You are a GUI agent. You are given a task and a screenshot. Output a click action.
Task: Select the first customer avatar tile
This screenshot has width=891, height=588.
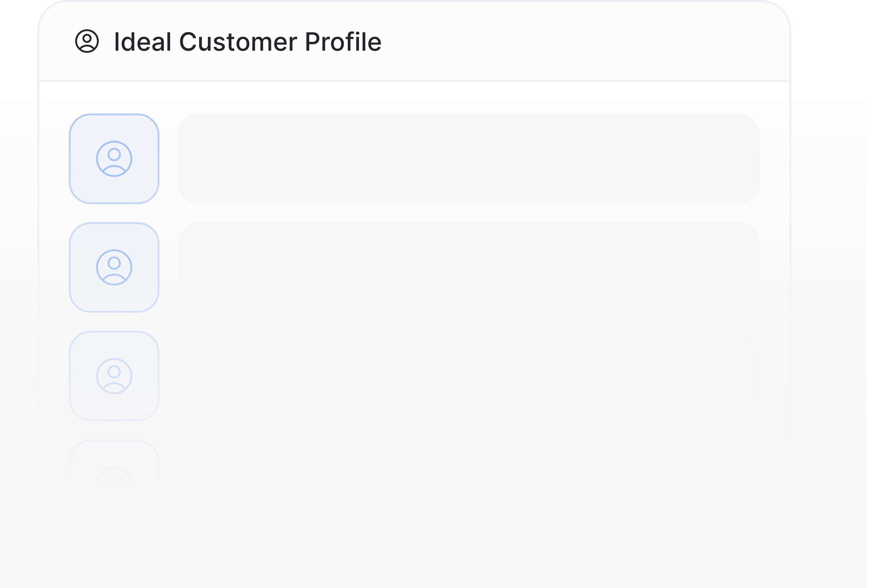(114, 159)
